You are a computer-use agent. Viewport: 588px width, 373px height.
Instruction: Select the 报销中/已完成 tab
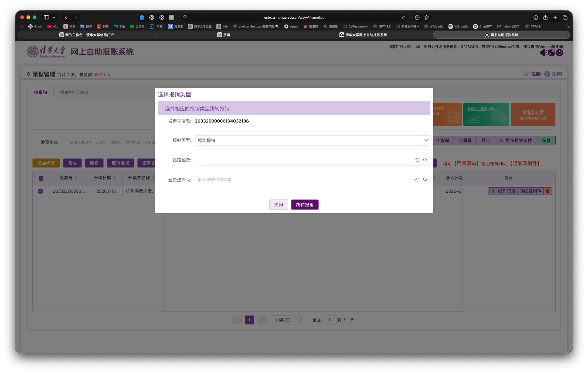[x=74, y=92]
